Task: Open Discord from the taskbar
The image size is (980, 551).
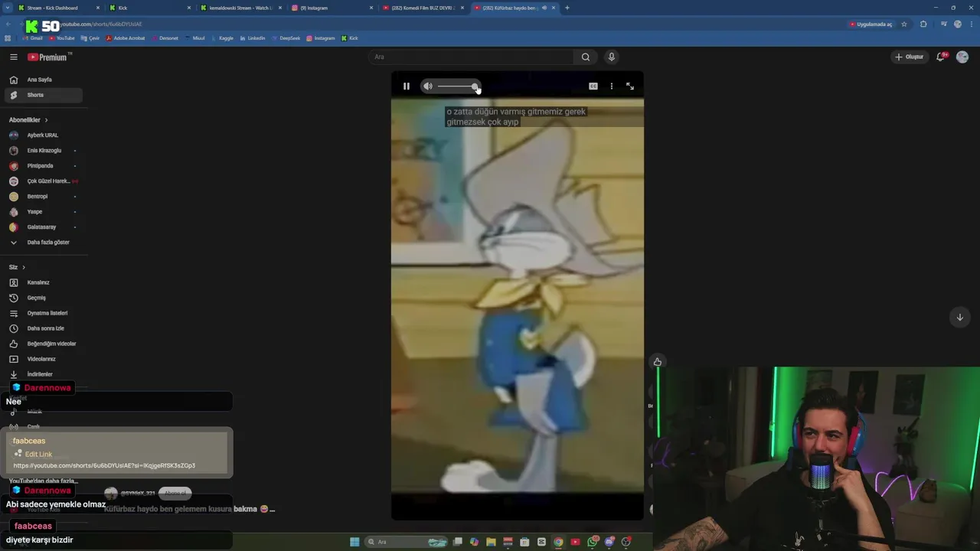Action: 609,542
